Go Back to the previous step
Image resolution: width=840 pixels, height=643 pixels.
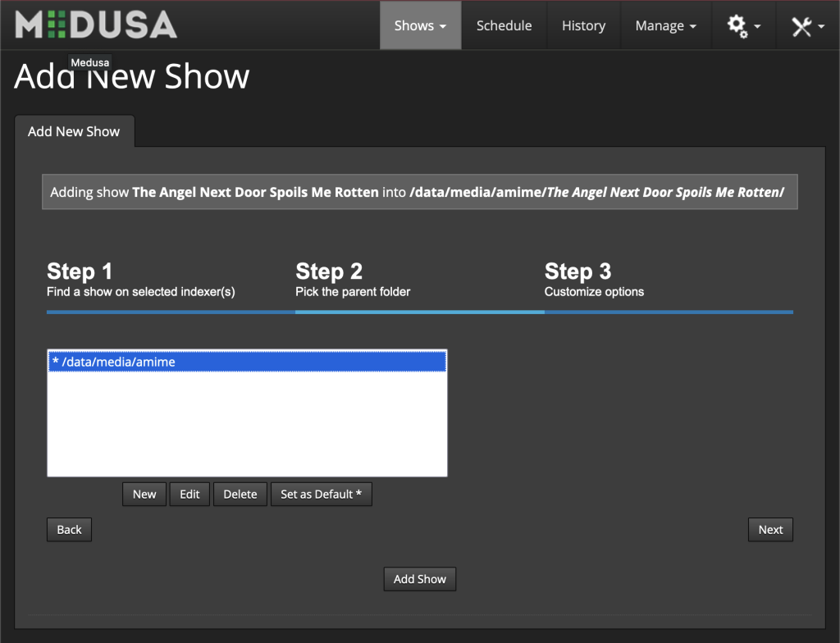(x=69, y=529)
